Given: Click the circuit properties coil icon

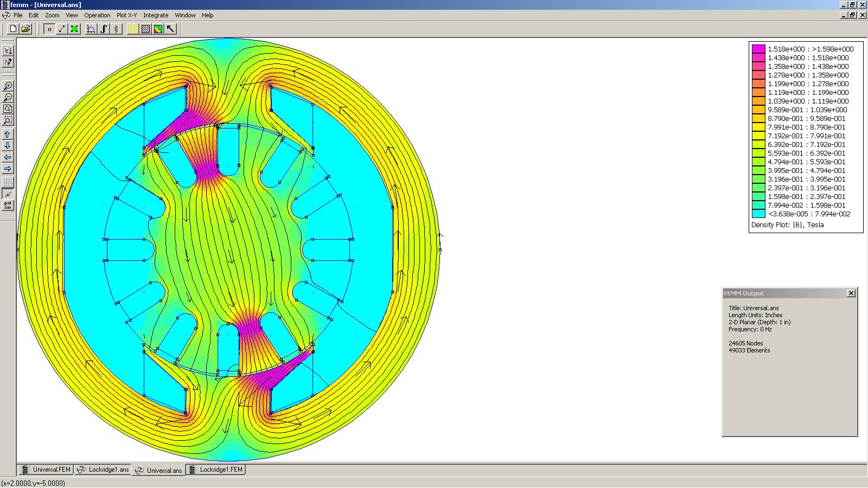Looking at the screenshot, I should (116, 29).
